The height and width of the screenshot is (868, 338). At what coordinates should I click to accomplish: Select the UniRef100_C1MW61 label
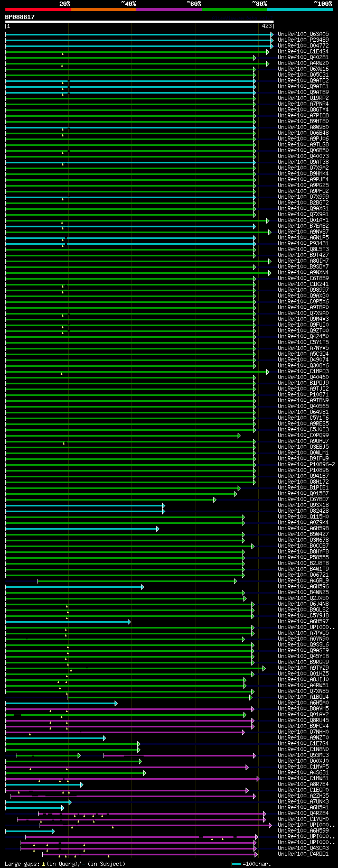(x=303, y=779)
